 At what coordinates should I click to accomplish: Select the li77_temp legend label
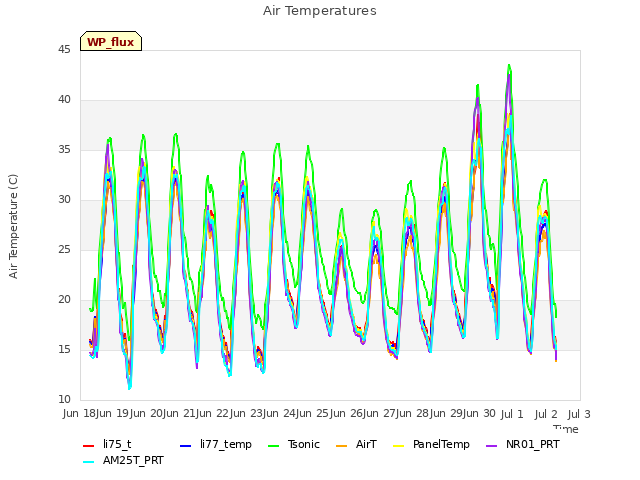tap(226, 444)
